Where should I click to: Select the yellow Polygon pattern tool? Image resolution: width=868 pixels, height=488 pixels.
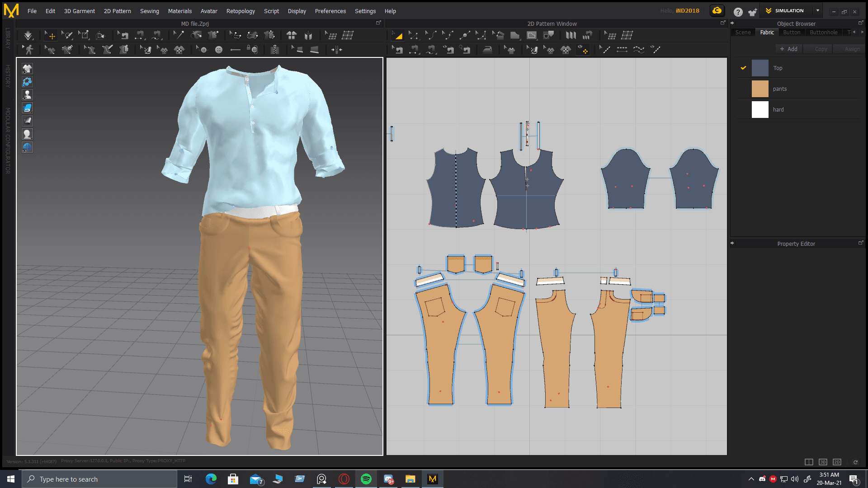point(398,35)
